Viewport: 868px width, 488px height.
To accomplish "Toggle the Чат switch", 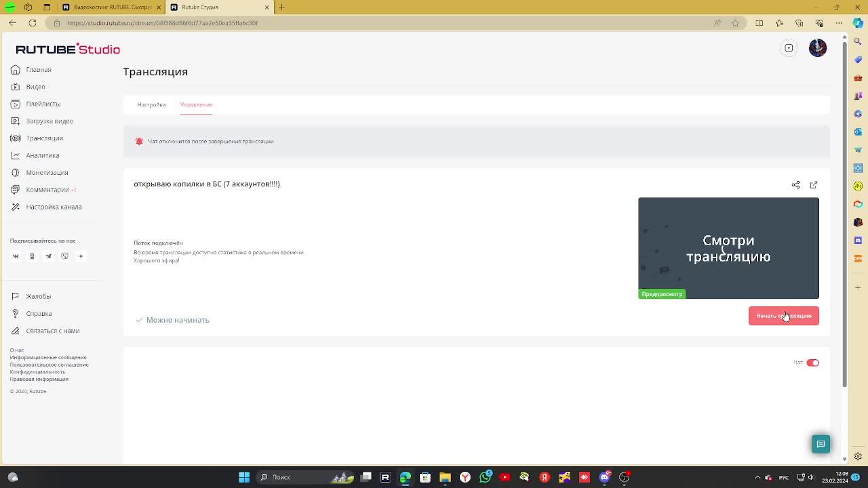I will 812,363.
